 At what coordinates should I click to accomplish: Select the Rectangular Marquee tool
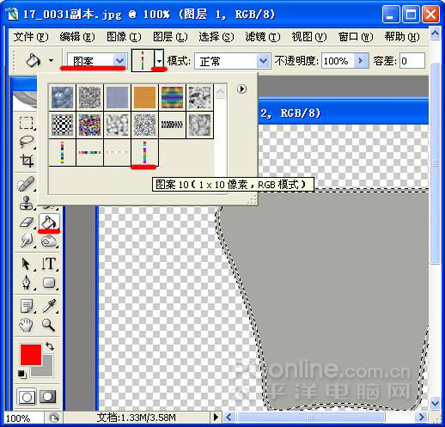click(x=27, y=123)
